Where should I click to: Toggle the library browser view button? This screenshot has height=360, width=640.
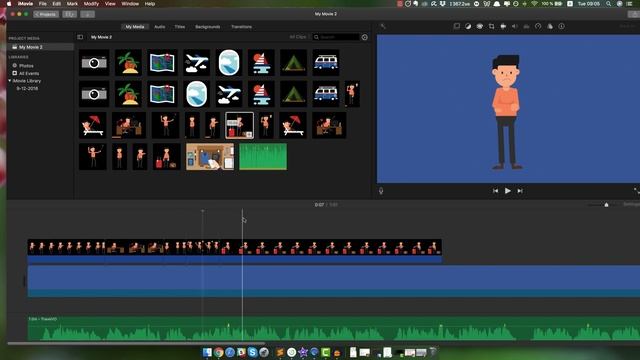click(x=70, y=14)
